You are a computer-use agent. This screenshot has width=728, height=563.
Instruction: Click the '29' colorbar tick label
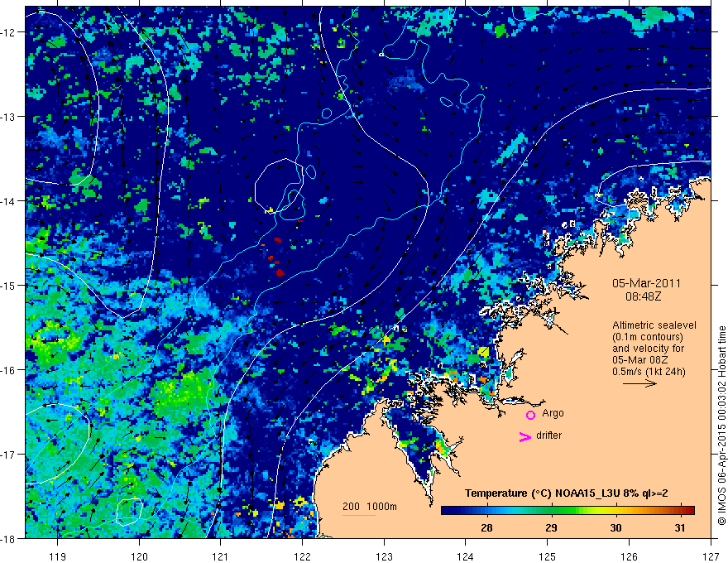click(551, 527)
